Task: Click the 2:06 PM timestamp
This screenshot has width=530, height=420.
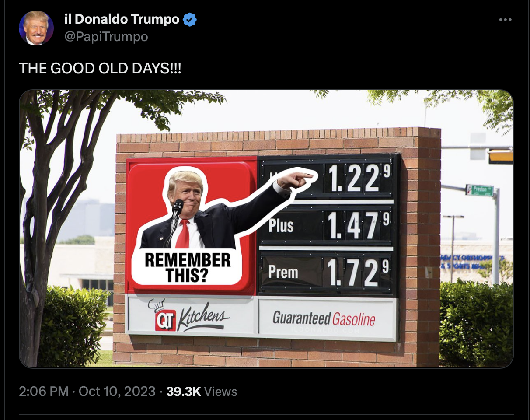Action: 44,391
